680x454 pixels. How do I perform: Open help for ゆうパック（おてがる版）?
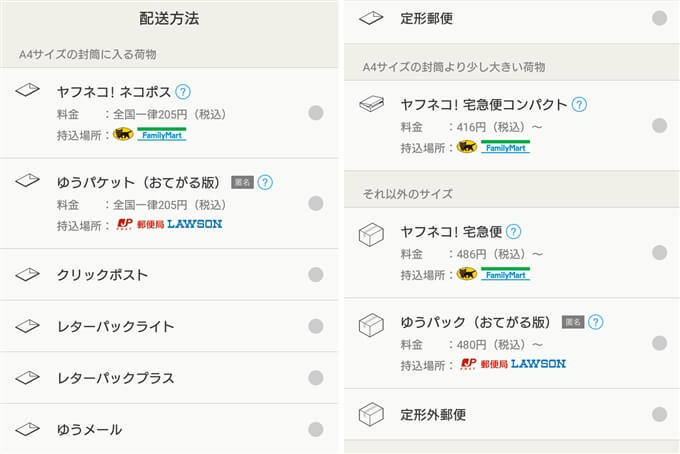596,322
